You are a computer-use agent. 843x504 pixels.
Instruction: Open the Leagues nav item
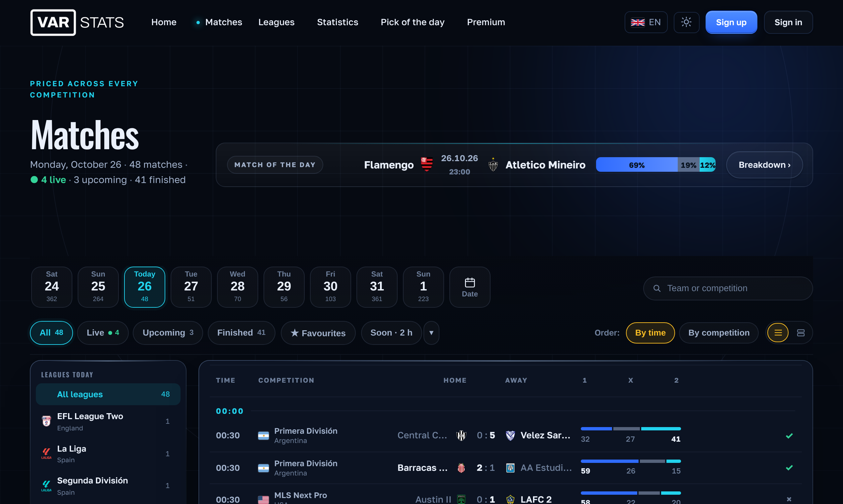pyautogui.click(x=276, y=23)
